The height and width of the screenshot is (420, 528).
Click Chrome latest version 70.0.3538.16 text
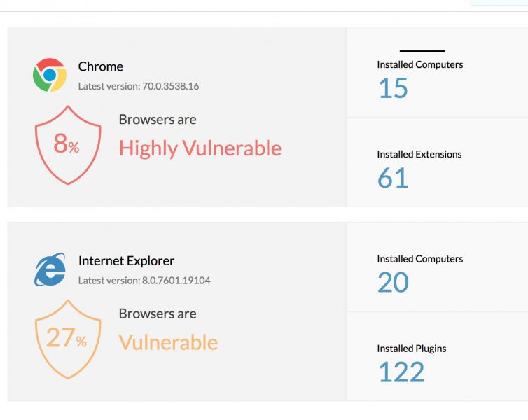coord(139,86)
